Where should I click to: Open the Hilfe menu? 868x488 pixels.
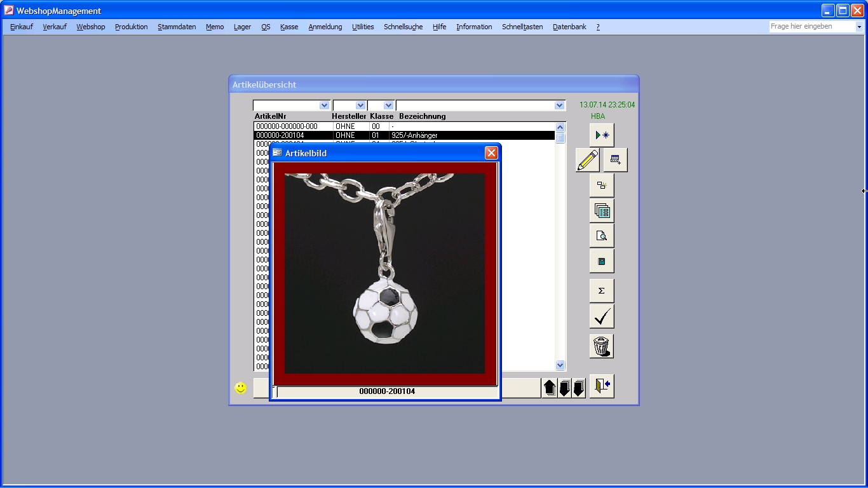point(440,27)
